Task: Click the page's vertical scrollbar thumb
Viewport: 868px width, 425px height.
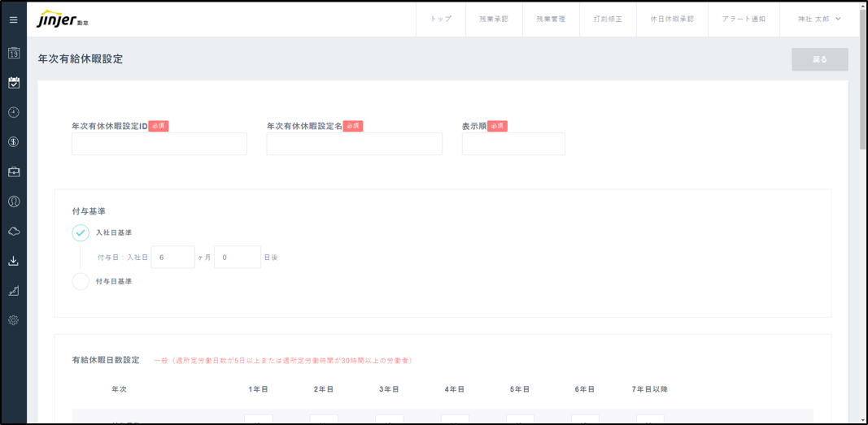Action: coord(863,80)
